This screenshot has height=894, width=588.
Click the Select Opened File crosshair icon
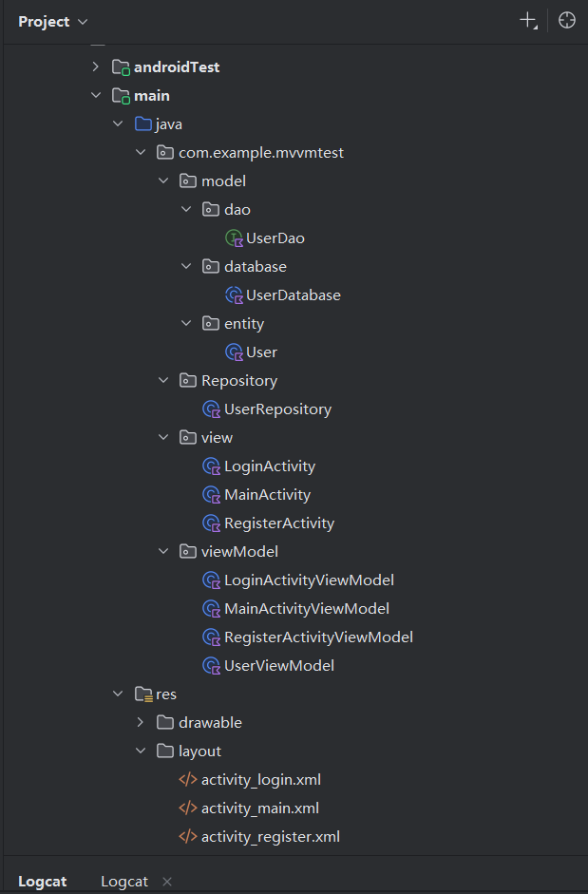click(x=566, y=20)
